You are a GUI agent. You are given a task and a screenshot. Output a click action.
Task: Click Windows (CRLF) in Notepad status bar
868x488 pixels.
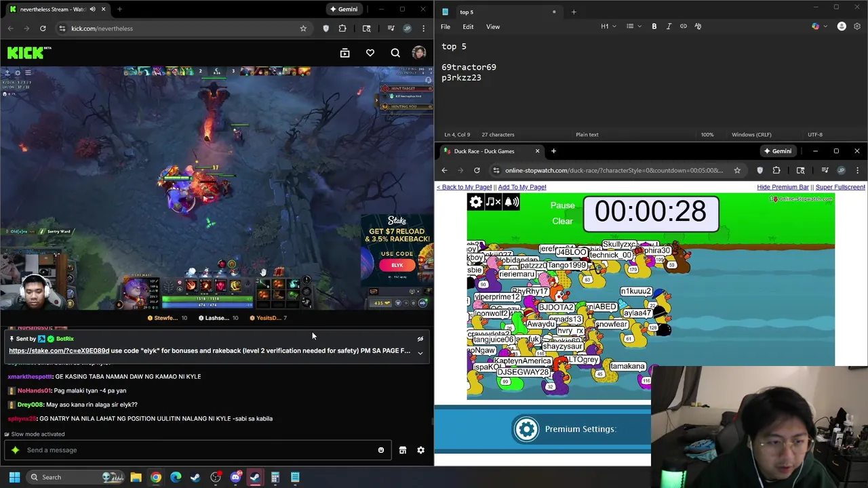pyautogui.click(x=751, y=134)
